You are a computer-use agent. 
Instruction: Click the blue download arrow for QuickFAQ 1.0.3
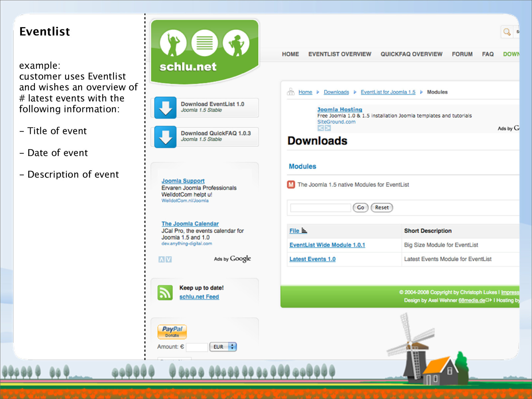pos(166,137)
